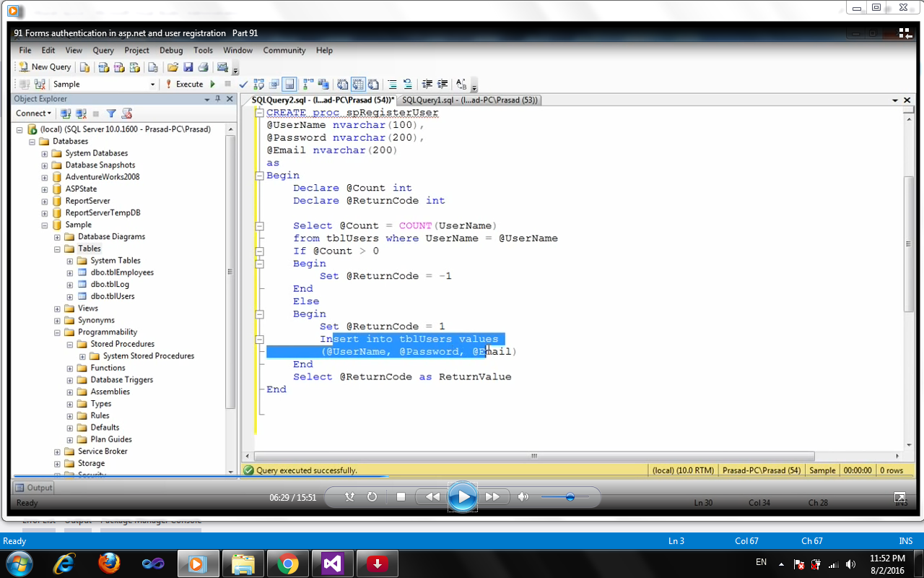This screenshot has width=924, height=578.
Task: Click the Visual Studio taskbar icon
Action: (x=332, y=564)
